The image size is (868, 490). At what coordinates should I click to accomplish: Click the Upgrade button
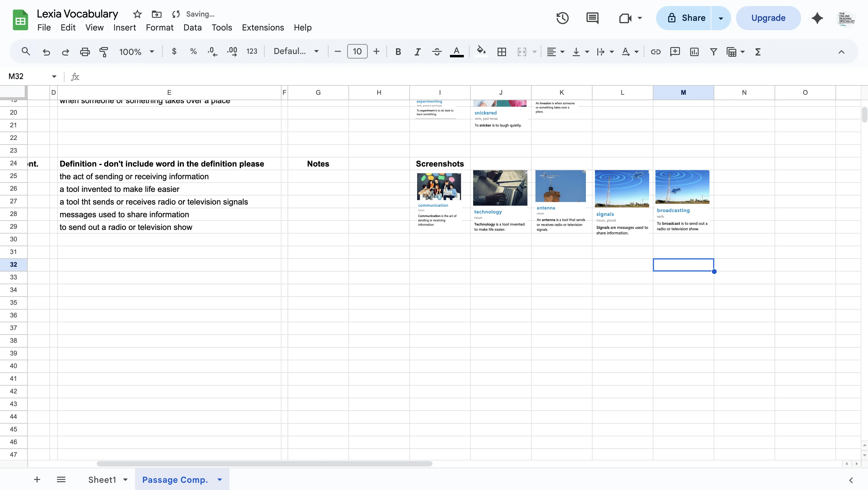pyautogui.click(x=768, y=17)
